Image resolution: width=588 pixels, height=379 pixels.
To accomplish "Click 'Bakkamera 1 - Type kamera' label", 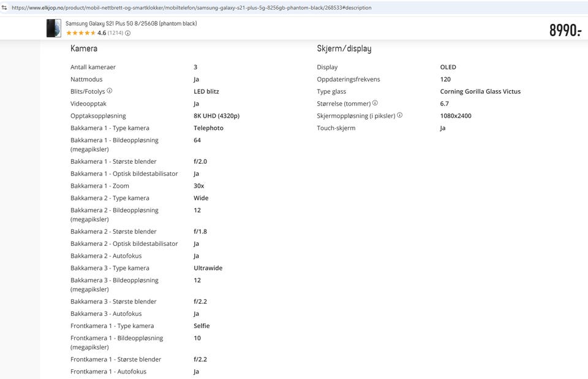I will click(110, 128).
